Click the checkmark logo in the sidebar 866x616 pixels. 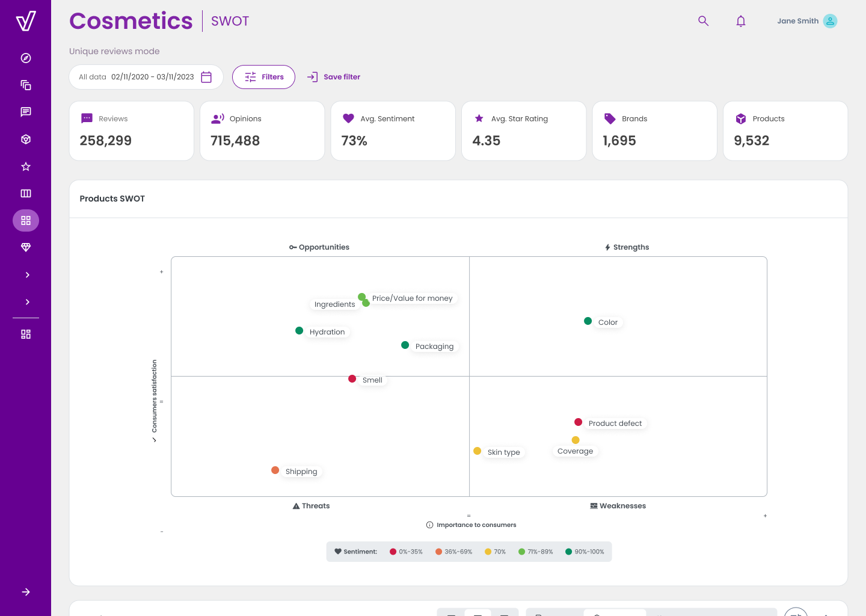click(26, 21)
